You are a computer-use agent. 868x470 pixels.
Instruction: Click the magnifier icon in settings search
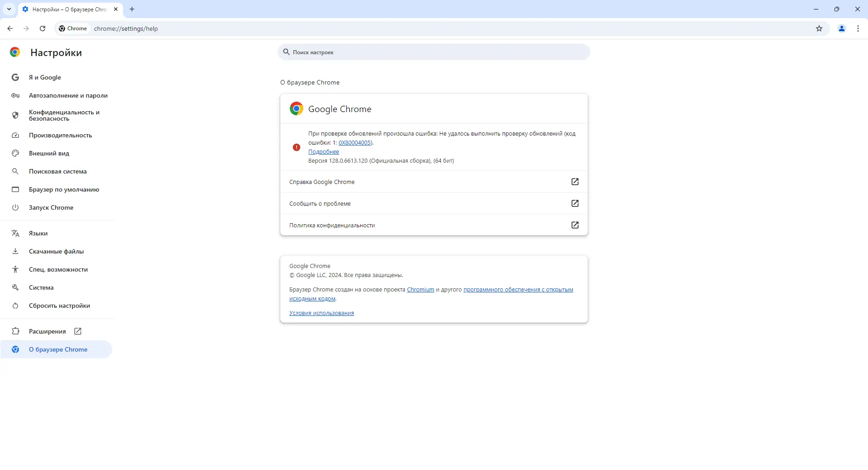tap(286, 52)
